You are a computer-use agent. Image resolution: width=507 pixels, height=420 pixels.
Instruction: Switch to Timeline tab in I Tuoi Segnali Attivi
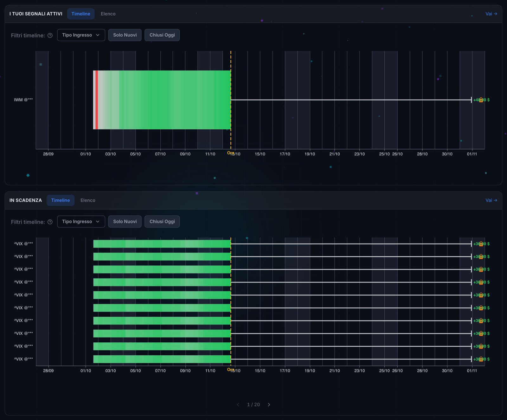[81, 14]
